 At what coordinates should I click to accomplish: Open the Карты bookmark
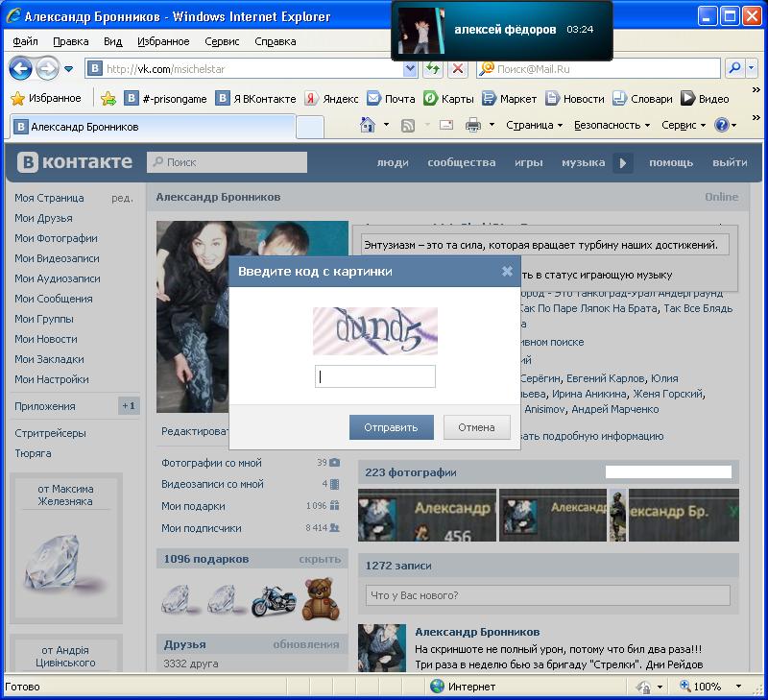tap(448, 99)
